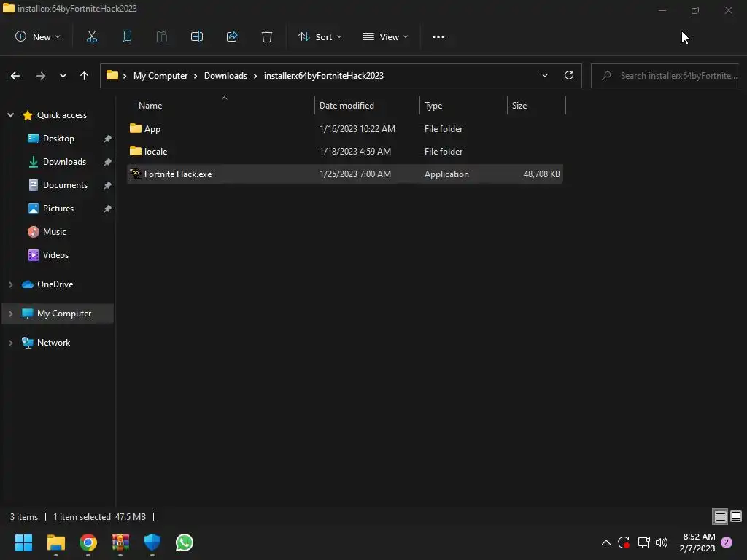Select Desktop in the sidebar

click(x=58, y=139)
